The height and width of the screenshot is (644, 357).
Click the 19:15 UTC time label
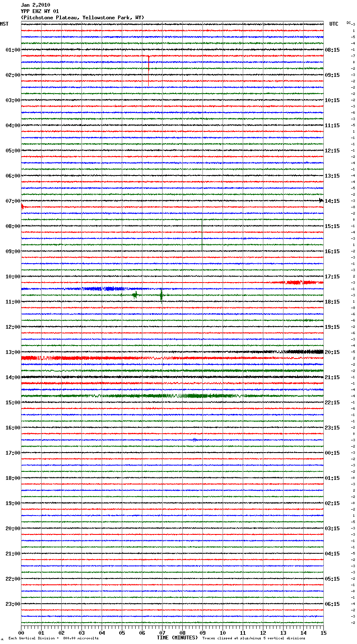[332, 327]
